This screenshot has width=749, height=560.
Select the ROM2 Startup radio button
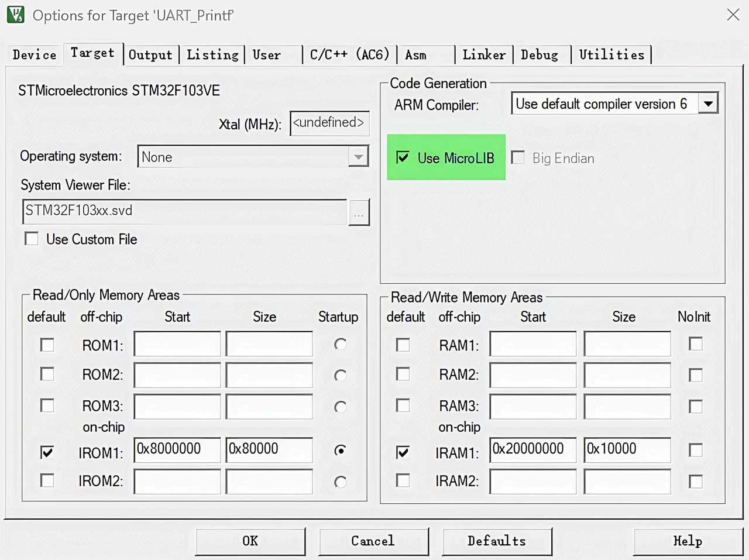pos(340,376)
